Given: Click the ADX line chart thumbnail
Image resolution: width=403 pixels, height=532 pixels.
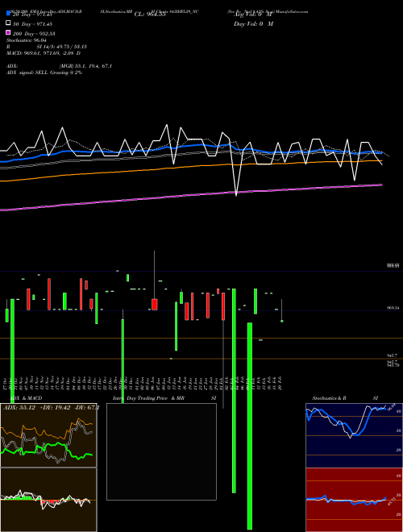Looking at the screenshot, I should tap(48, 435).
